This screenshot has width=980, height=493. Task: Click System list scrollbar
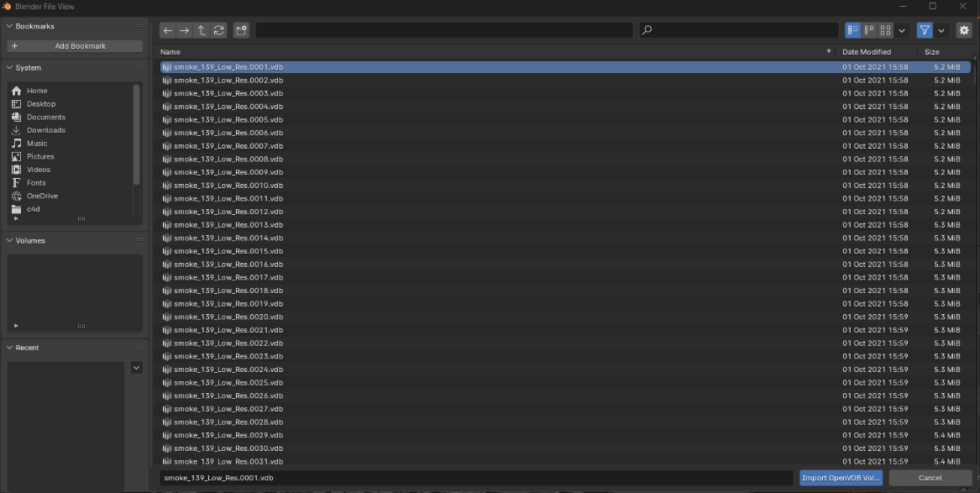[136, 134]
